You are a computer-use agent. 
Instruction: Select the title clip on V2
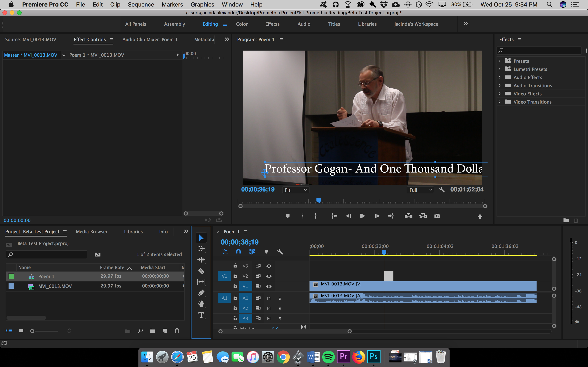(389, 276)
